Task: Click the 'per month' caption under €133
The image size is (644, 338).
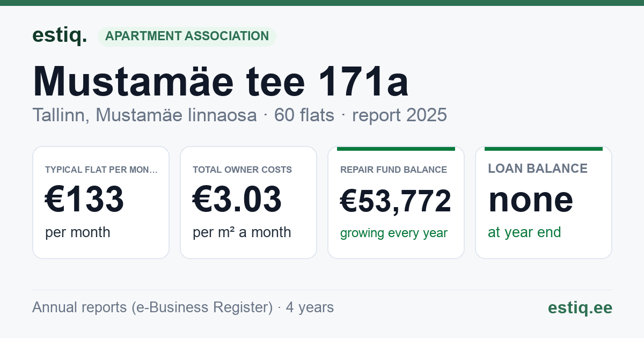Action: (x=78, y=232)
